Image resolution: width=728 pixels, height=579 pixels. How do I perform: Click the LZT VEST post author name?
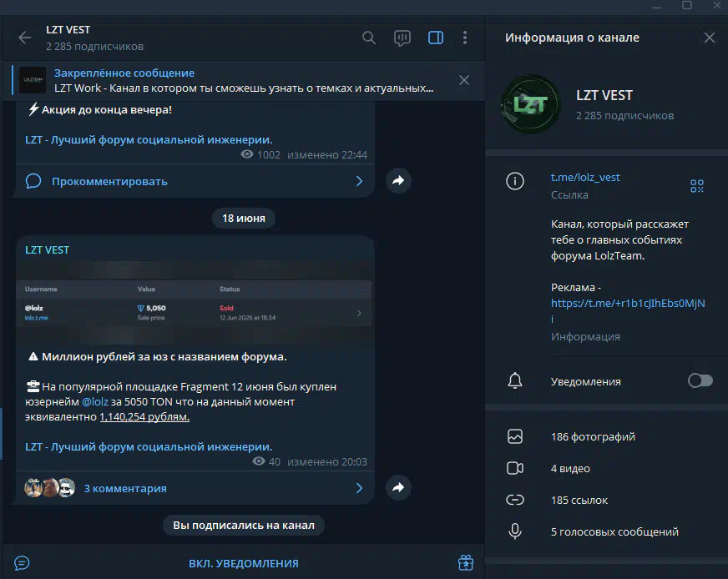(47, 250)
